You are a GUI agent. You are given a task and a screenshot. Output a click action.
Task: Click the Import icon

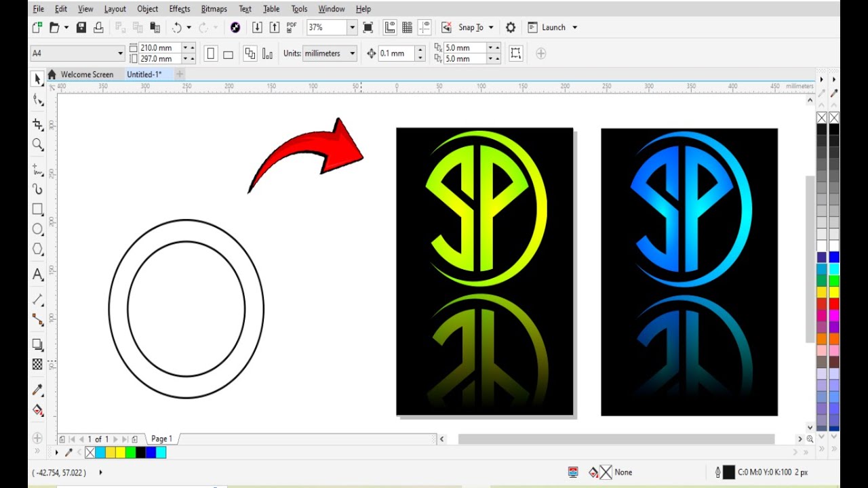pos(257,27)
